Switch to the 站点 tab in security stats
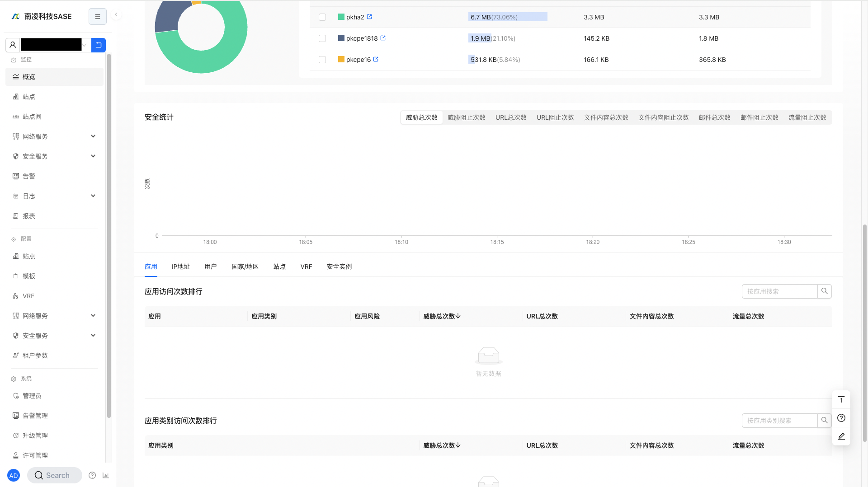Image resolution: width=868 pixels, height=487 pixels. [x=279, y=267]
